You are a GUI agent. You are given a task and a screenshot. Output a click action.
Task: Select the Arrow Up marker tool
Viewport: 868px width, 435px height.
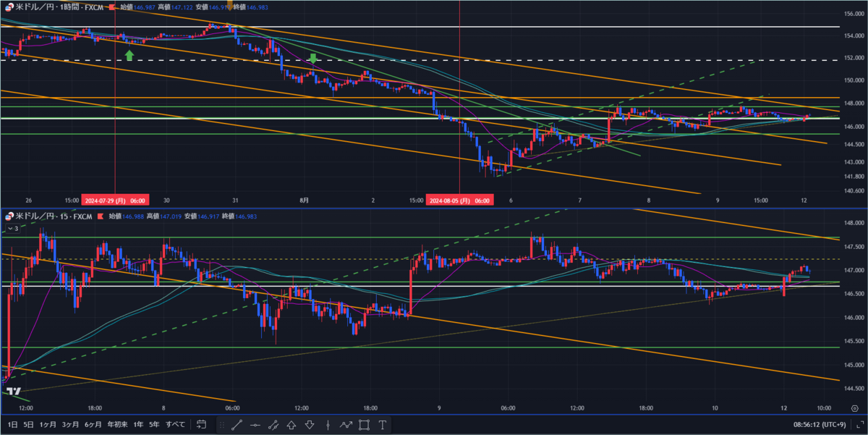[291, 425]
